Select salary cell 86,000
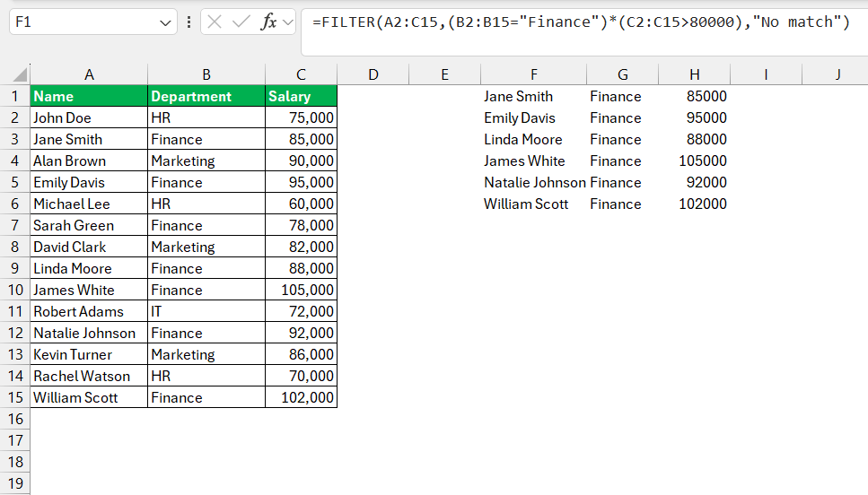The image size is (868, 495). [301, 354]
